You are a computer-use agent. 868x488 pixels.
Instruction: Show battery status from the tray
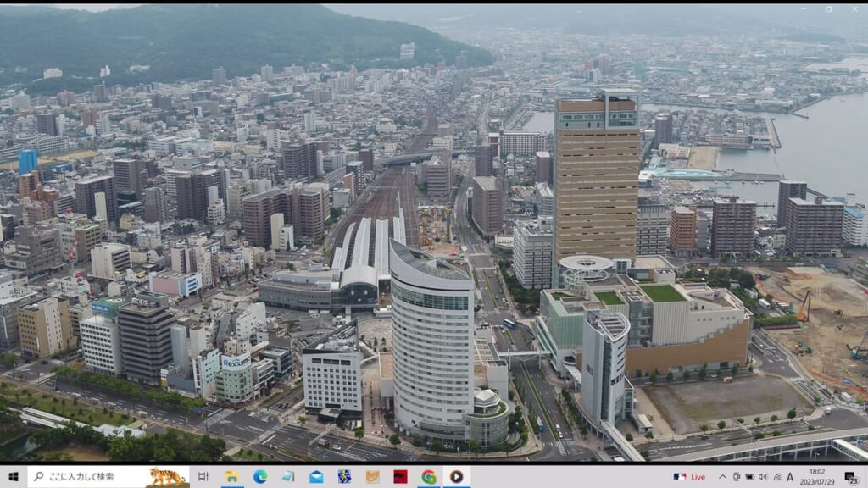pyautogui.click(x=749, y=476)
